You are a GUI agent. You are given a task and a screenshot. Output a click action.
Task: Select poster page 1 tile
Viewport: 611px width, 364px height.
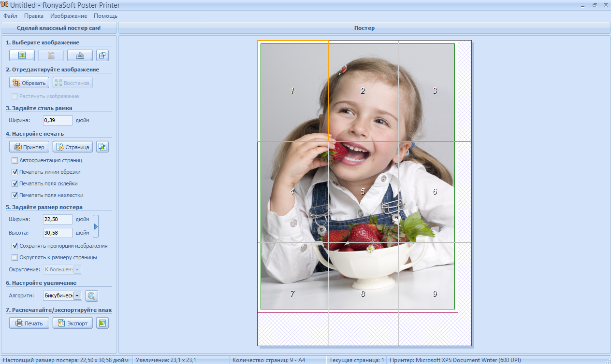(292, 91)
